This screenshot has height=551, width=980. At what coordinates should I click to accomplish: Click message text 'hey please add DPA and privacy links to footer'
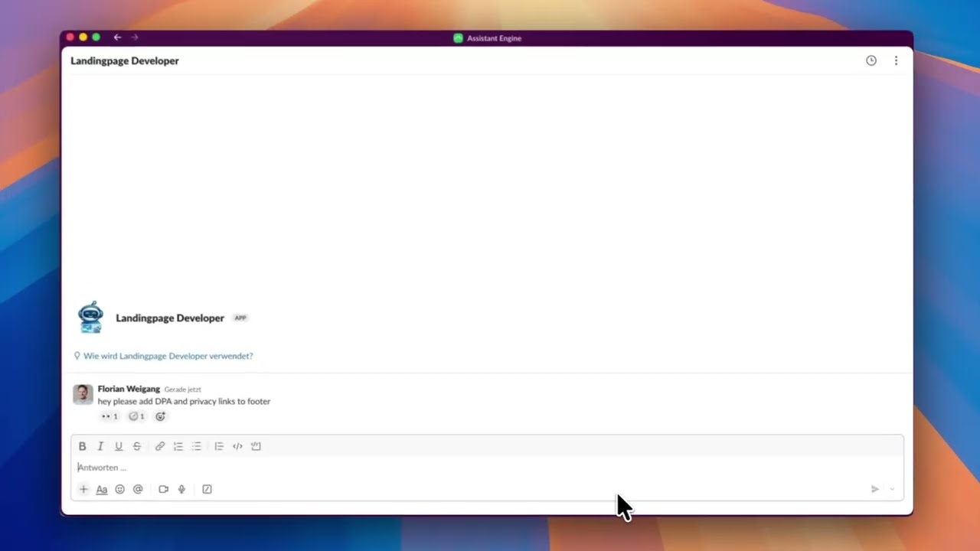point(184,401)
